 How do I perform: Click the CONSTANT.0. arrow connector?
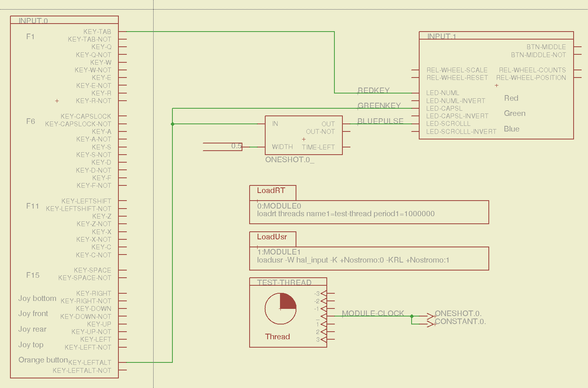point(430,324)
